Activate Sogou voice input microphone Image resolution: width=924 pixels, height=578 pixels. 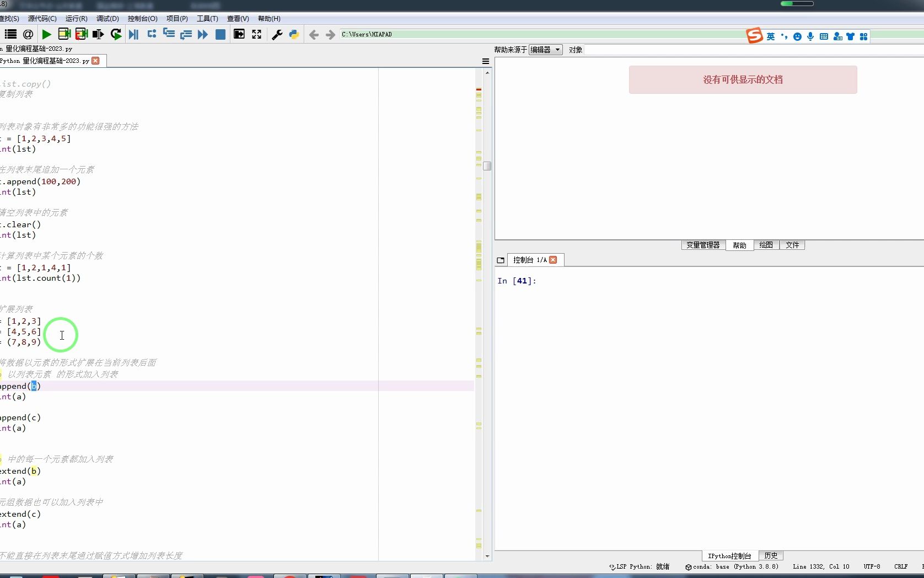coord(810,36)
